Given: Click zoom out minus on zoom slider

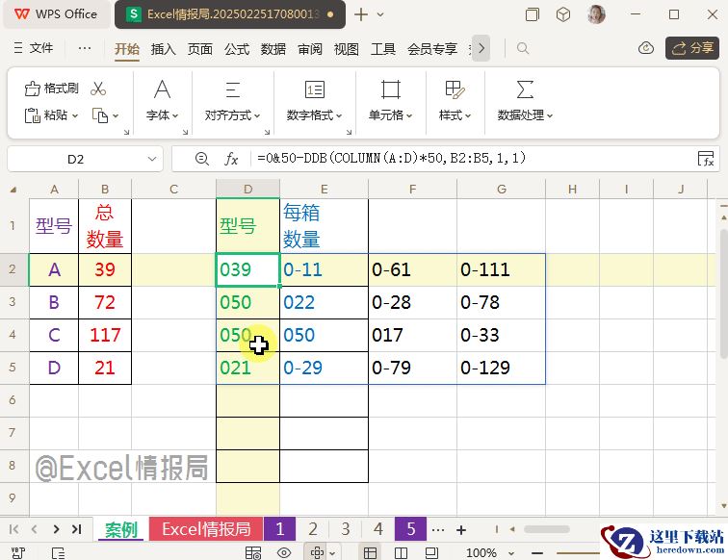Looking at the screenshot, I should [537, 553].
